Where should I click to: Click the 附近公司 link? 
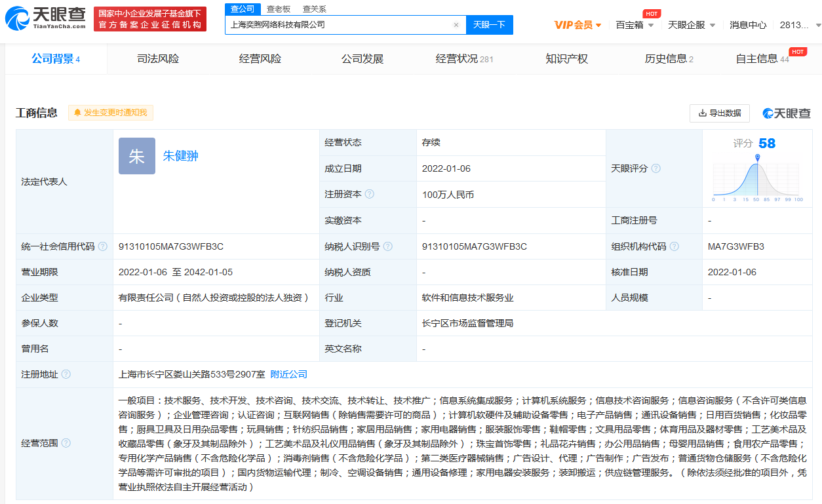pyautogui.click(x=289, y=374)
